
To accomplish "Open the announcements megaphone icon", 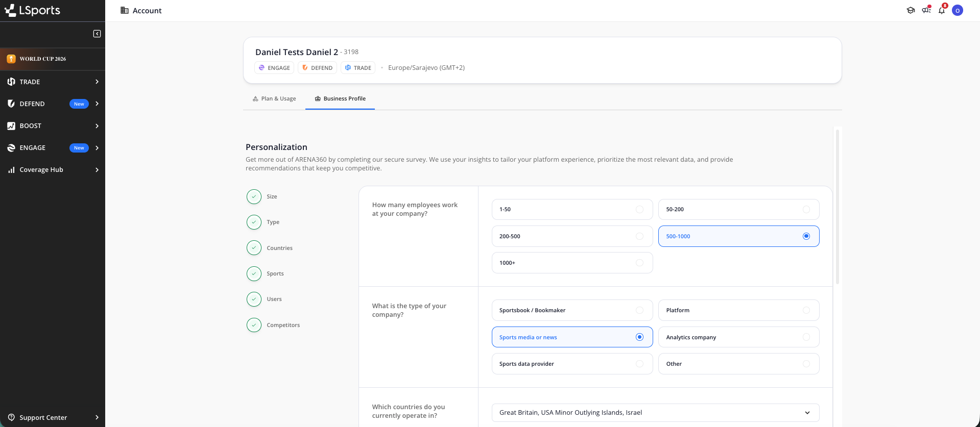I will tap(926, 10).
